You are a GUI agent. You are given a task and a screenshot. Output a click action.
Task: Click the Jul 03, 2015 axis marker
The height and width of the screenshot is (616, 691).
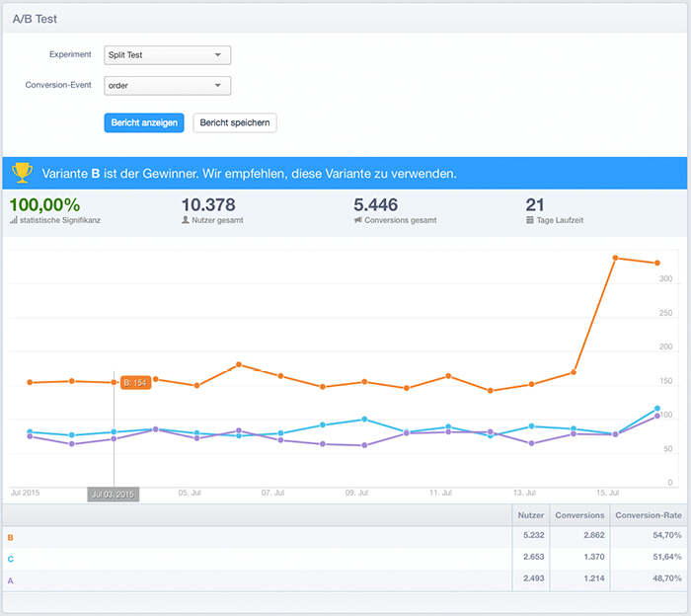(x=114, y=495)
